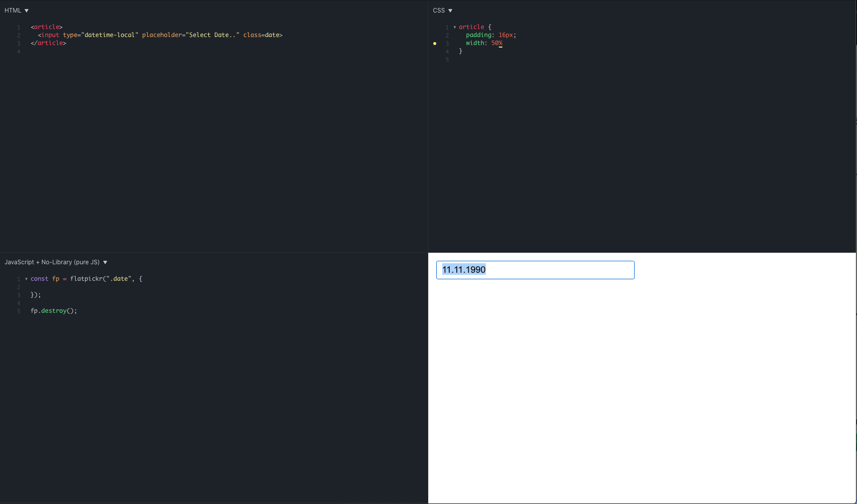Image resolution: width=857 pixels, height=504 pixels.
Task: Collapse the article rule fold triangle in CSS
Action: click(x=455, y=27)
